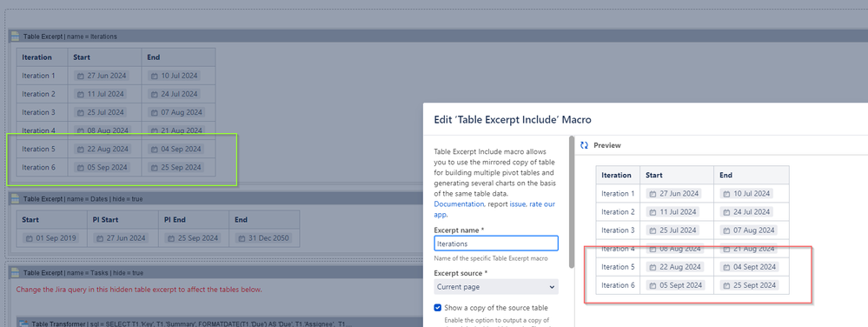
Task: Click calendar icon of 11 Jul 2024 in page Iterations table
Action: [80, 94]
